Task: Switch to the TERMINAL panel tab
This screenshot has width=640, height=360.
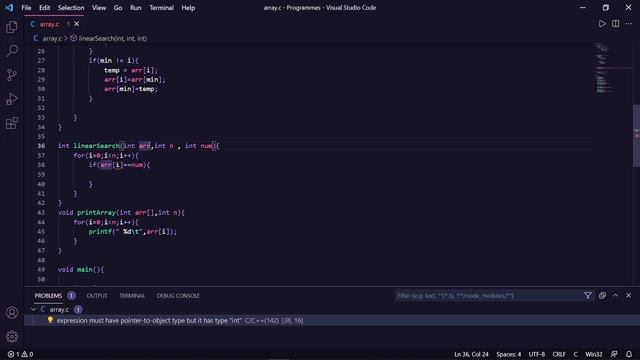Action: 132,296
